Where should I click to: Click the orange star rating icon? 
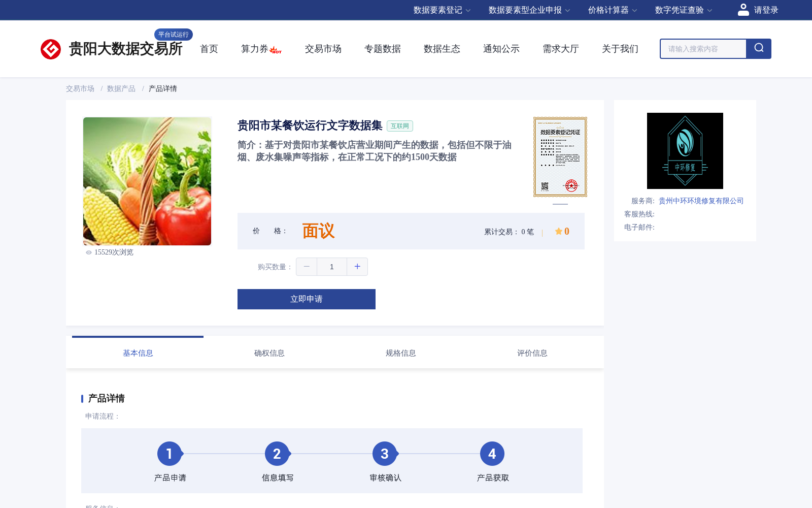558,231
